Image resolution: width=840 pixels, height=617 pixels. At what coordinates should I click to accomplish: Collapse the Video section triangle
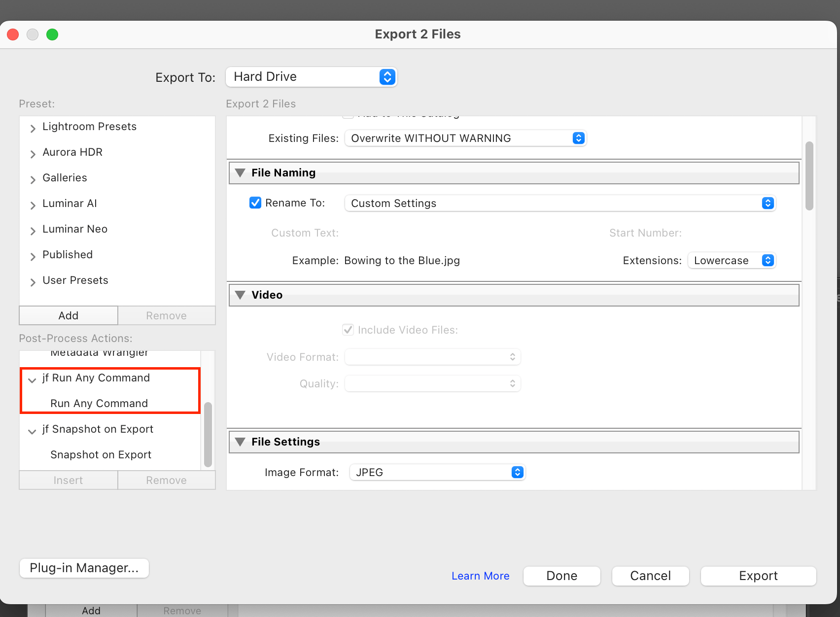point(240,295)
